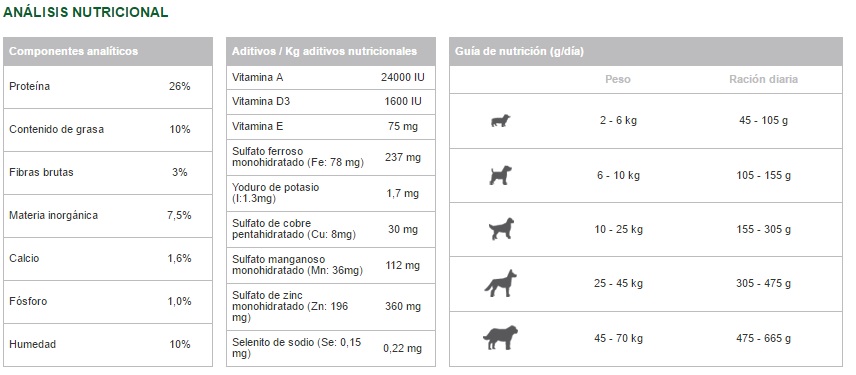
Task: Click the medium dog icon for 10 - 25 kg
Action: pos(501,229)
